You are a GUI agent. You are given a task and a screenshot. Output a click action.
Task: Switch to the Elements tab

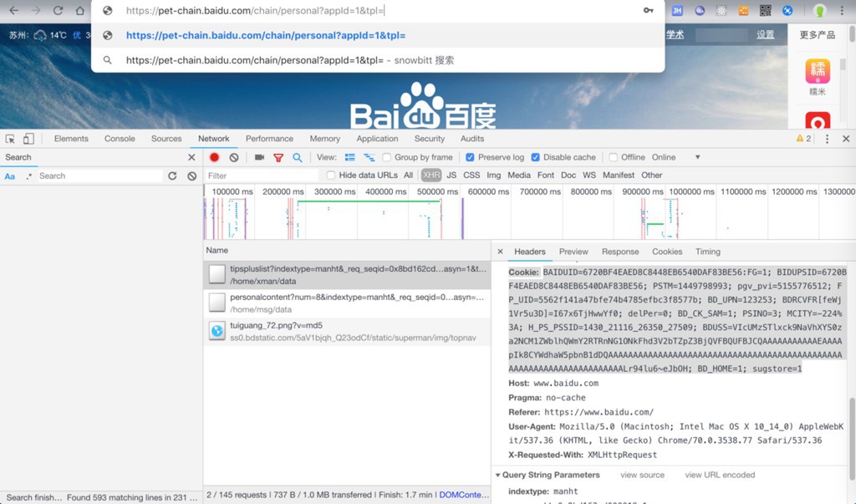coord(71,139)
